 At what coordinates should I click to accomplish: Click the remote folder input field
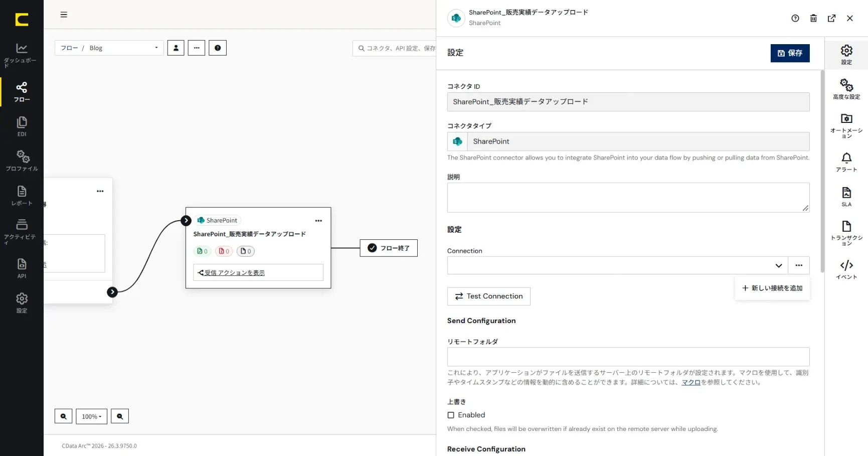point(628,357)
